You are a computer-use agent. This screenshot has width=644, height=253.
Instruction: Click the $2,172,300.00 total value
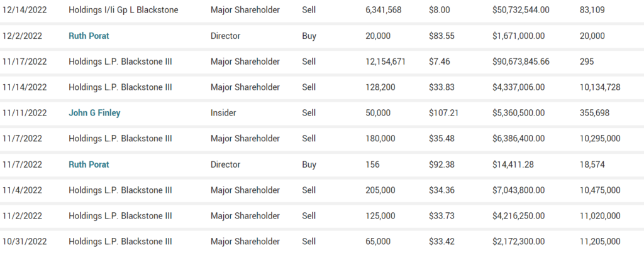(520, 242)
